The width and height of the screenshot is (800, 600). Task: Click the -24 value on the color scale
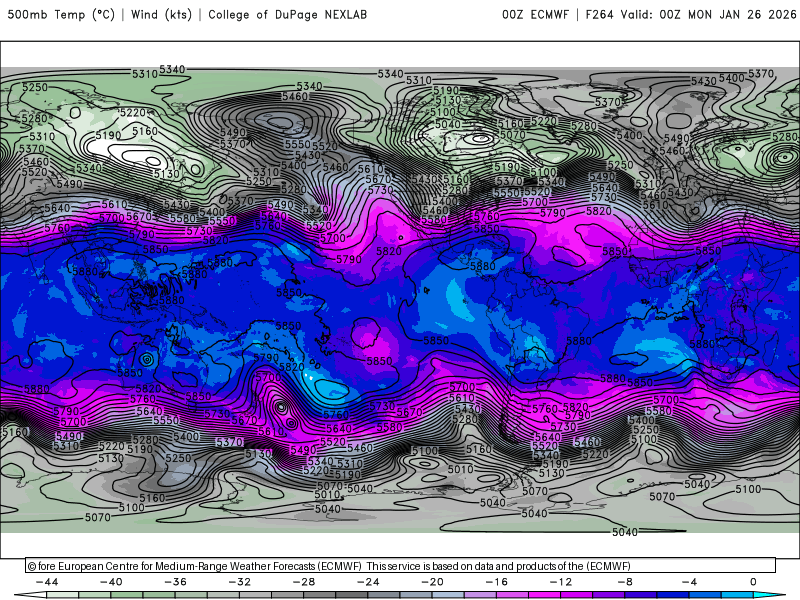coord(368,582)
